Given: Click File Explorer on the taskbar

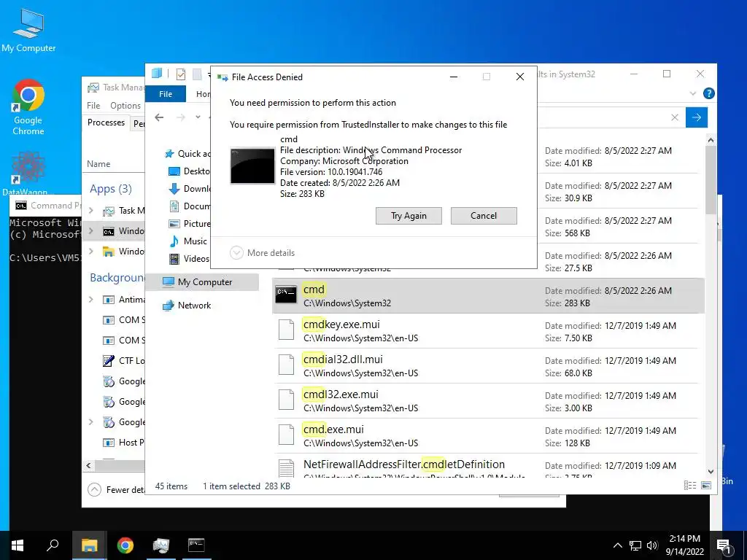Looking at the screenshot, I should pyautogui.click(x=89, y=545).
